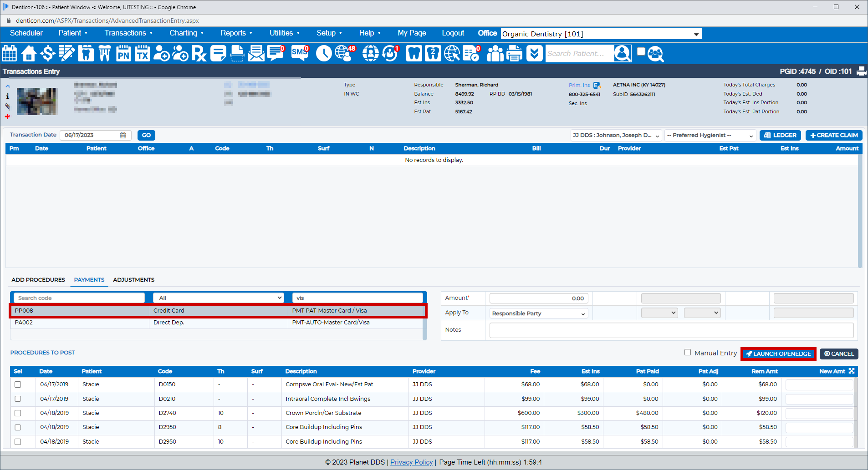This screenshot has width=868, height=470.
Task: Open the JJ DDS Johnson provider dropdown
Action: point(616,136)
